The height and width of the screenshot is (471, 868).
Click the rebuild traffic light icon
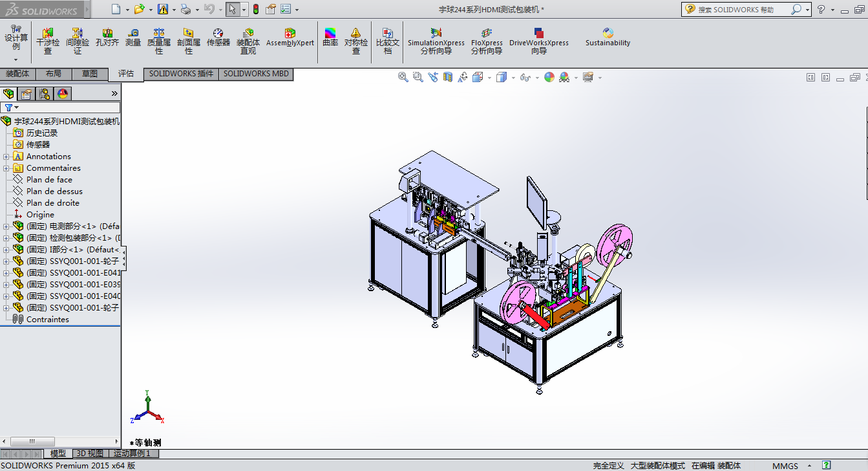255,9
